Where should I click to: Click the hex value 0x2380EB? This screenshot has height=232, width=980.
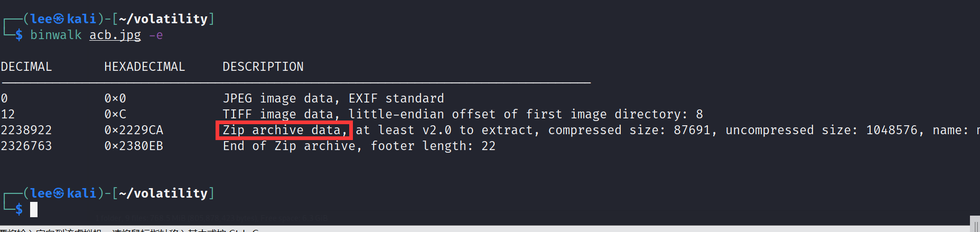click(x=134, y=146)
